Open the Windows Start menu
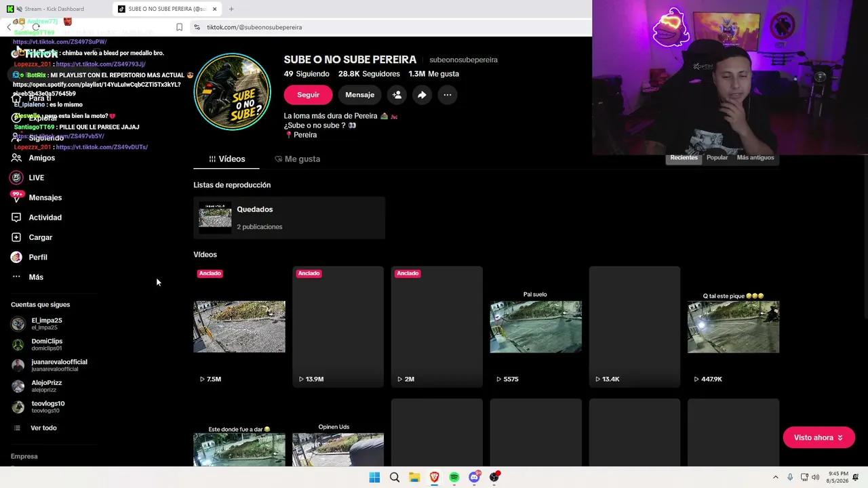 (x=374, y=477)
